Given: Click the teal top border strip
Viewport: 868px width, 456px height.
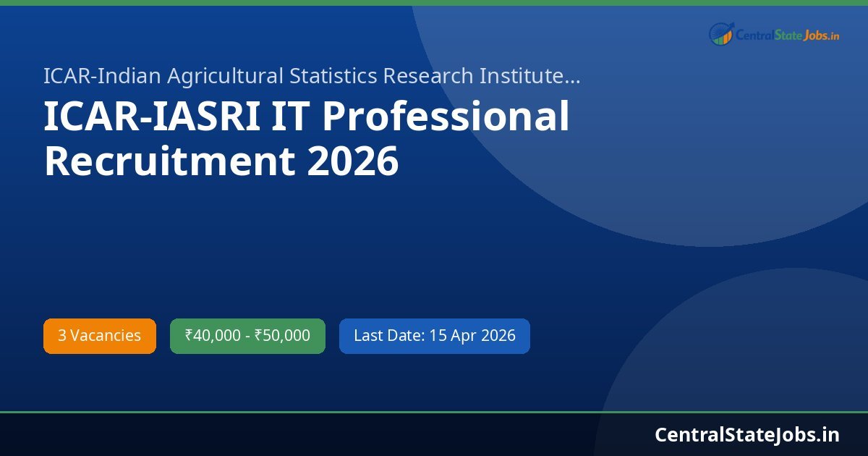Looking at the screenshot, I should tap(434, 2).
